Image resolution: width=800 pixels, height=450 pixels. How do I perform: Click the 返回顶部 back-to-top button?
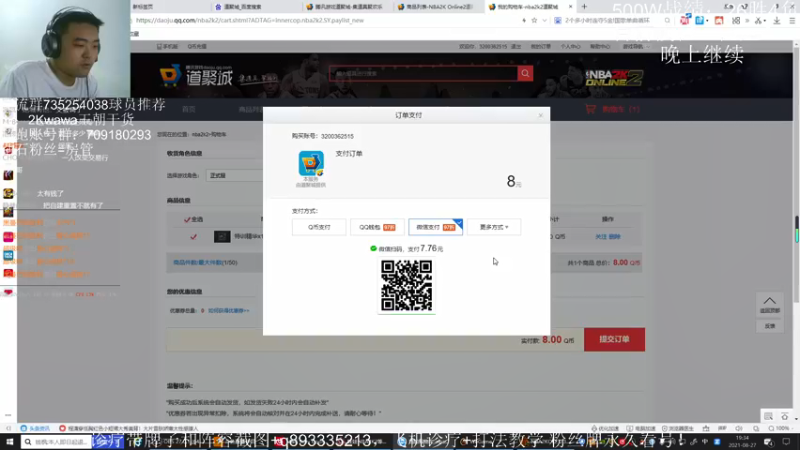point(770,304)
